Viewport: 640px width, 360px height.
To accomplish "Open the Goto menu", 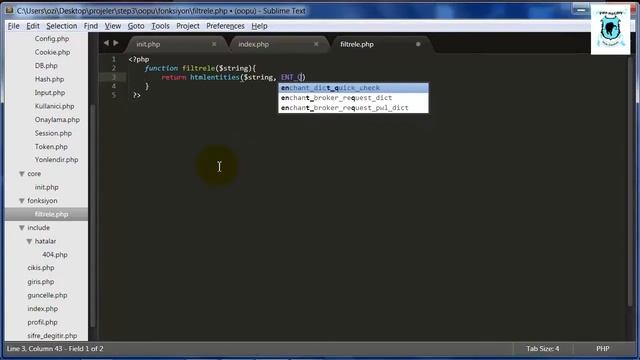I will coord(136,26).
